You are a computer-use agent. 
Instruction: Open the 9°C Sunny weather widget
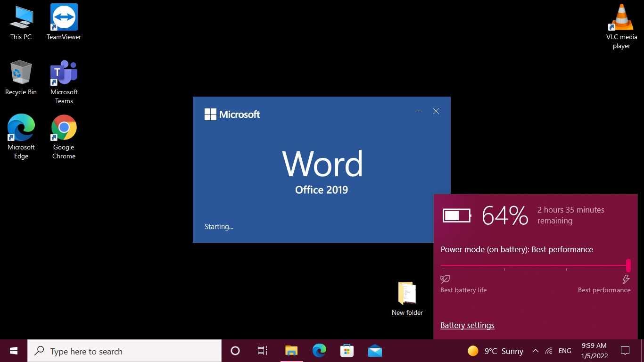[495, 351]
